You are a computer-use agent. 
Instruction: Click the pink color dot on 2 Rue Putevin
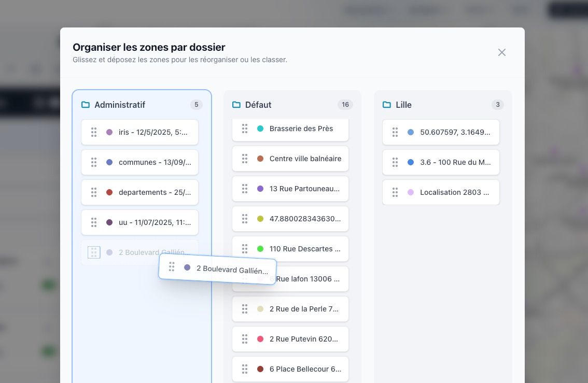pyautogui.click(x=261, y=339)
